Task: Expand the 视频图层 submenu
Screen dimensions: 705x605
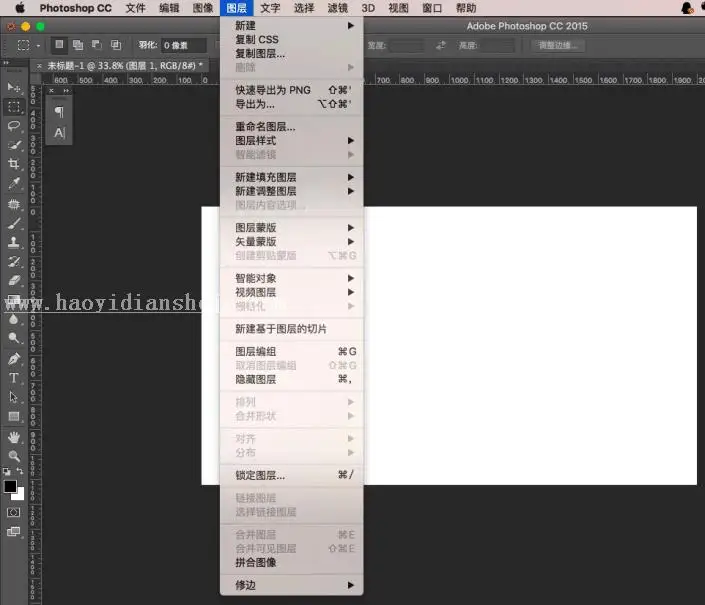Action: pos(292,292)
